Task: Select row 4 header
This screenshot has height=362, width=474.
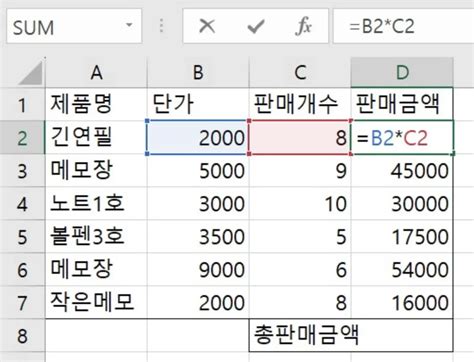Action: 22,203
